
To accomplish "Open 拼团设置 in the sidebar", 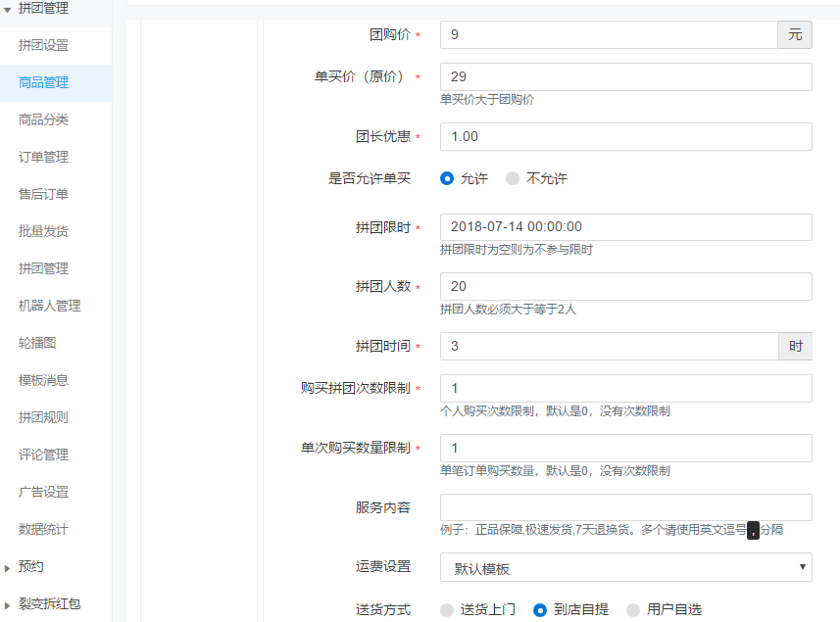I will pos(43,45).
